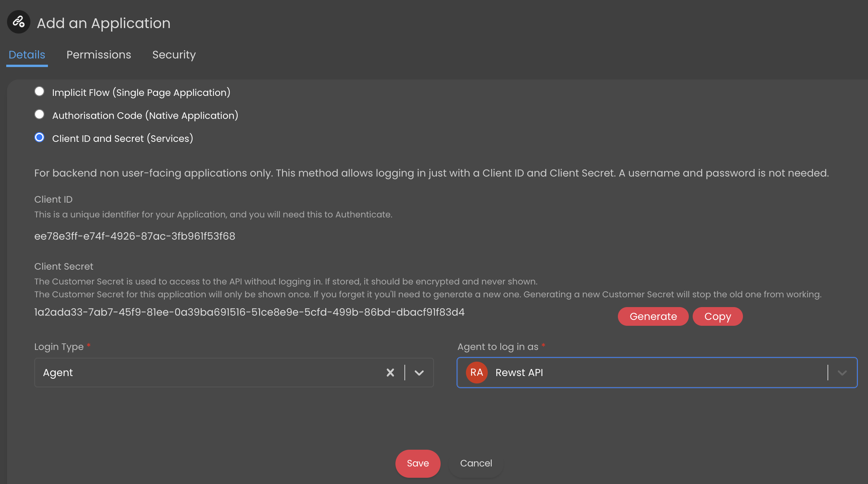The width and height of the screenshot is (868, 484).
Task: Click the application link icon in header
Action: pos(19,22)
